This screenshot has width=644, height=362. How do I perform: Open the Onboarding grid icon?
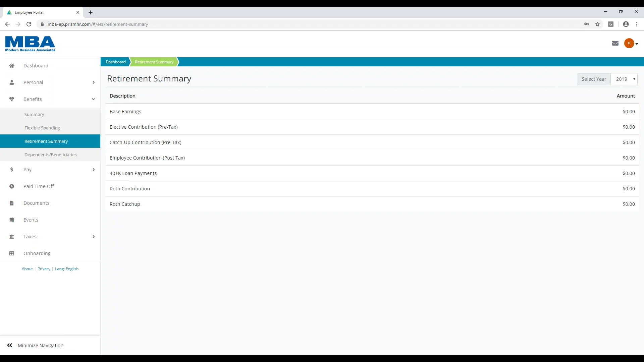click(x=12, y=253)
